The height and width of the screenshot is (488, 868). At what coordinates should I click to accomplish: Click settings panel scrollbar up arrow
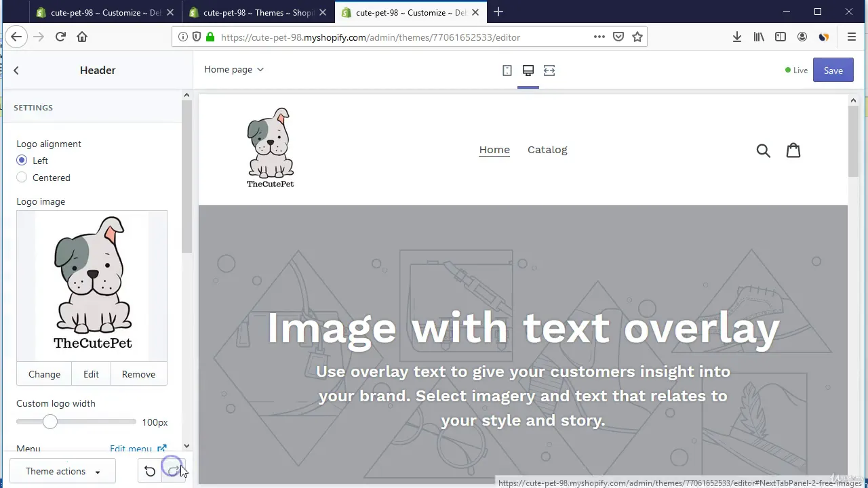tap(186, 95)
